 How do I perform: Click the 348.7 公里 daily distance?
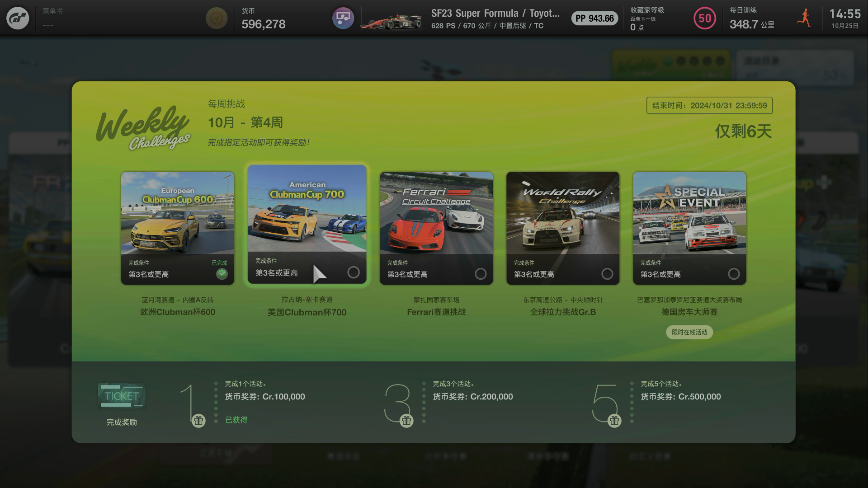pos(752,24)
